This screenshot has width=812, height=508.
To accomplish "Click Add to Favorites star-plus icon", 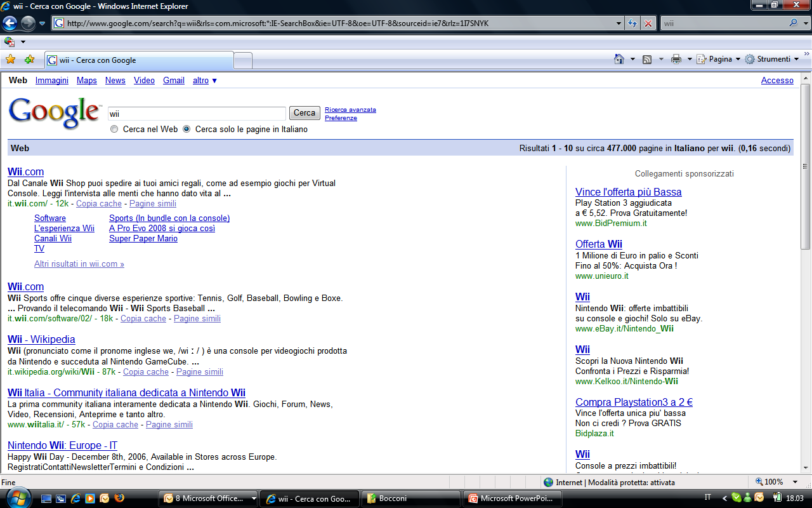I will click(29, 60).
